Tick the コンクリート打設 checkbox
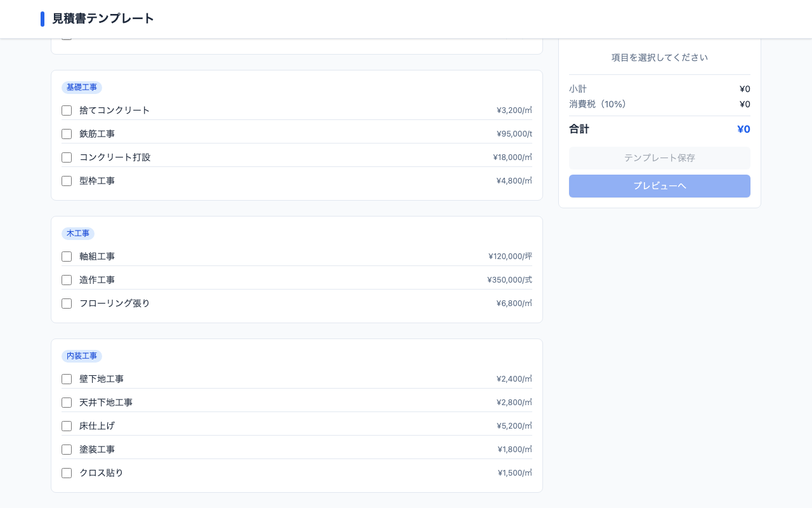 tap(67, 157)
